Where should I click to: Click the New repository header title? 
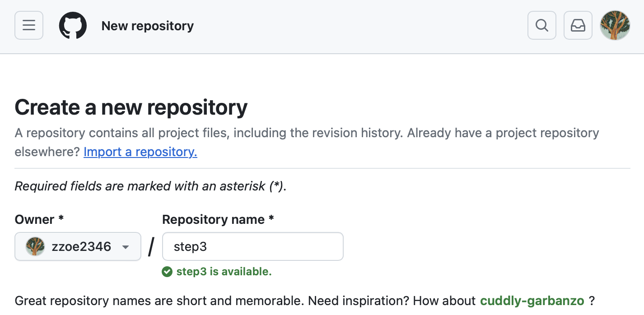(147, 26)
